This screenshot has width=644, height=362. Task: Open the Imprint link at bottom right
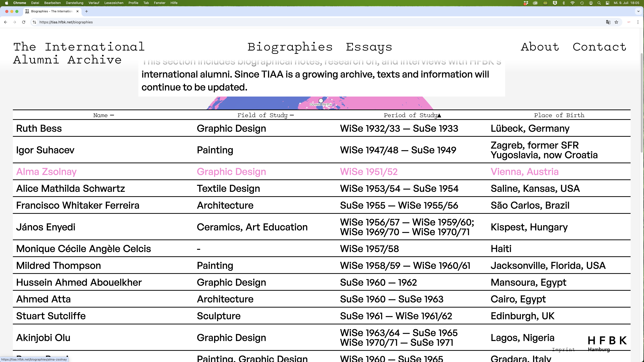point(563,350)
